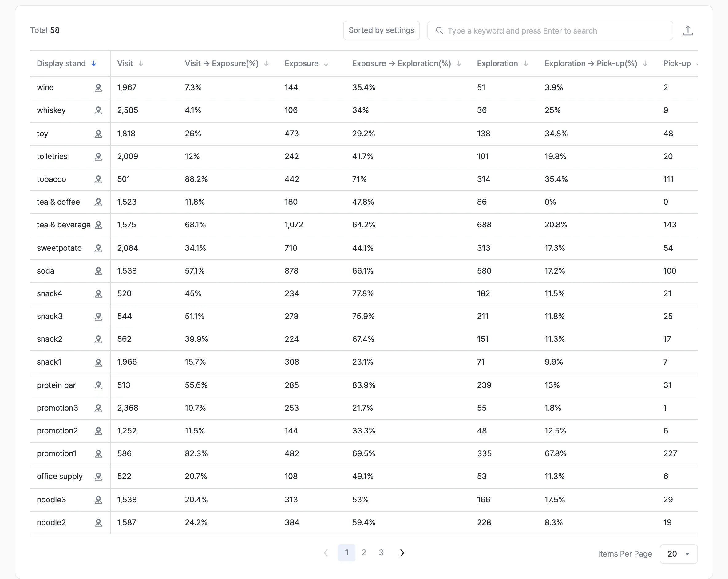The height and width of the screenshot is (579, 728).
Task: Click Total 58 label
Action: [x=45, y=30]
